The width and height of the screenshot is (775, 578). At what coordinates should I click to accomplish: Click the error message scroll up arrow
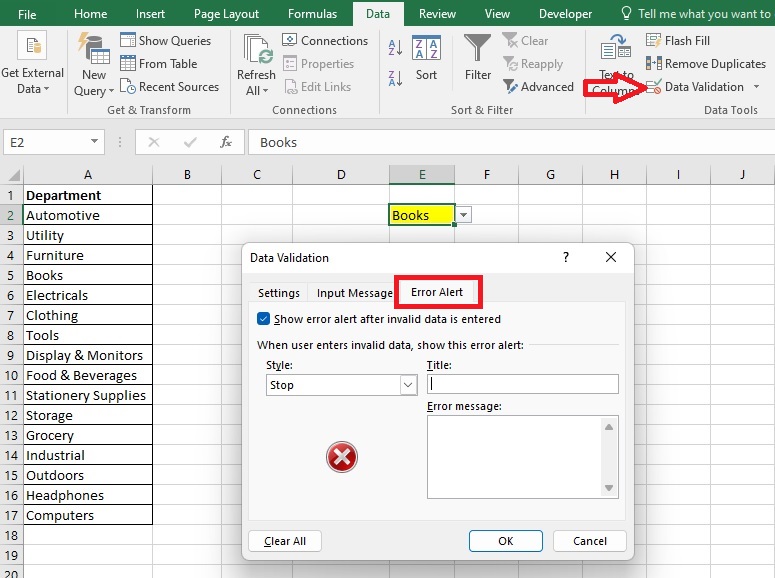tap(609, 427)
